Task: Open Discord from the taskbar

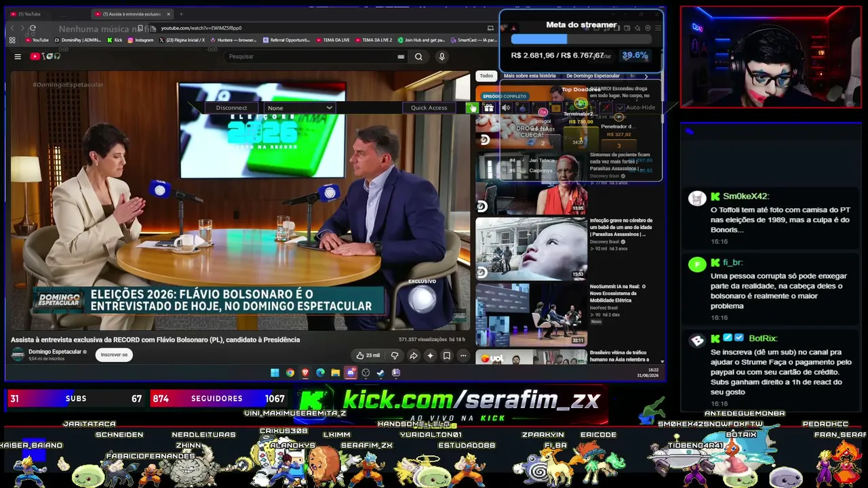Action: (351, 373)
